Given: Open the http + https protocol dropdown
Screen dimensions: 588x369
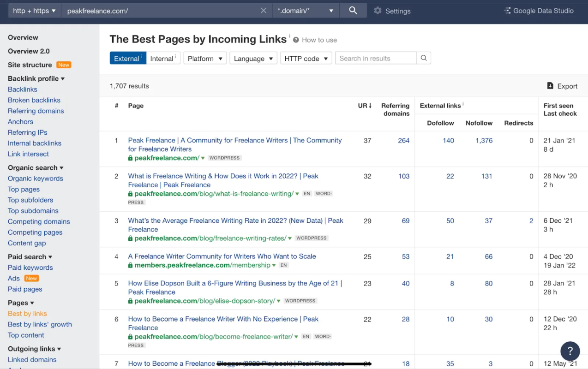Looking at the screenshot, I should [34, 11].
